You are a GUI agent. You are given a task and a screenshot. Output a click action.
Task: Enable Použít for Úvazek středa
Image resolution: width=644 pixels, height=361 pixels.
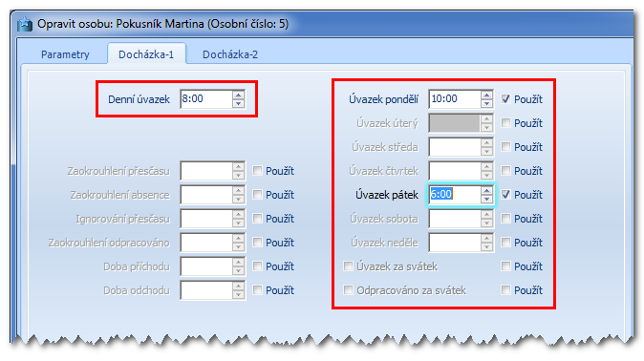click(x=506, y=147)
